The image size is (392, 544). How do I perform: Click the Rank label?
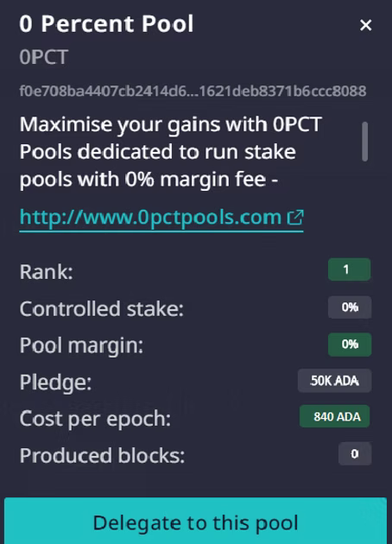click(47, 272)
